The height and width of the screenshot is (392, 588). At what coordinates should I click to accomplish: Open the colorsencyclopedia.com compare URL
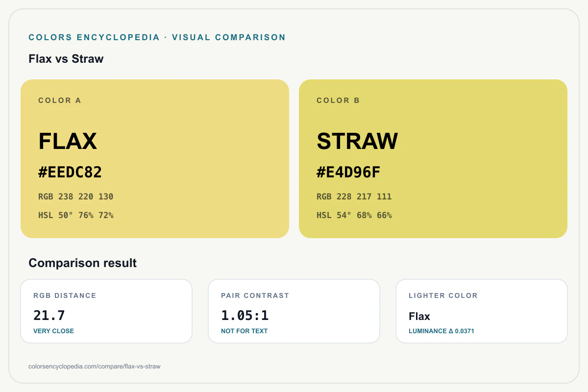click(x=95, y=366)
